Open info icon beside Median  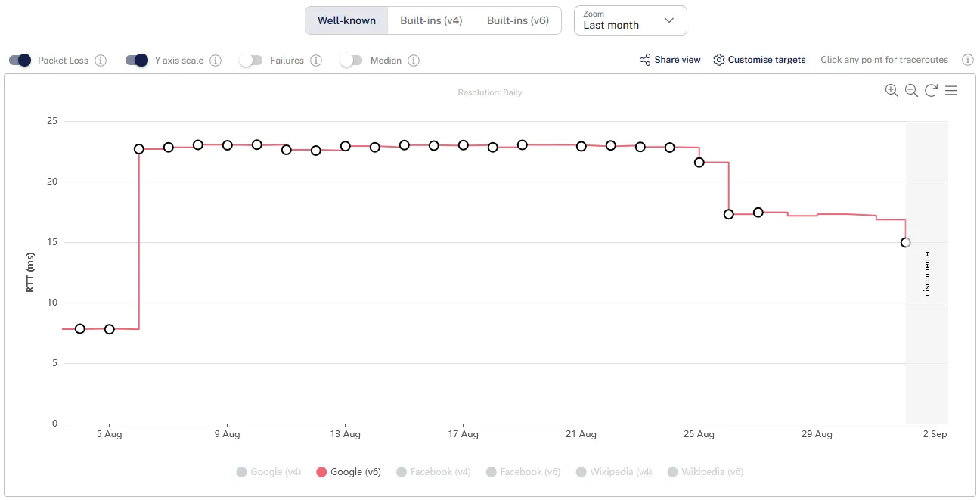point(414,61)
